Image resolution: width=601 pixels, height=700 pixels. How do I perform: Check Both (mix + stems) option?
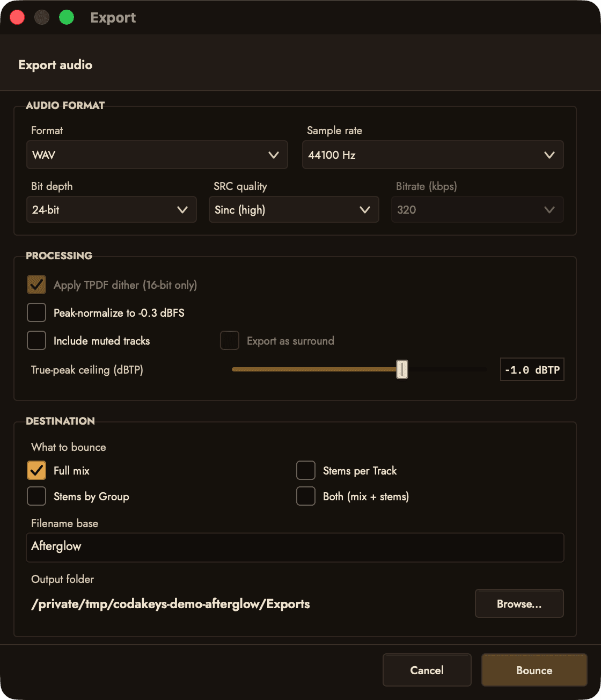(306, 496)
